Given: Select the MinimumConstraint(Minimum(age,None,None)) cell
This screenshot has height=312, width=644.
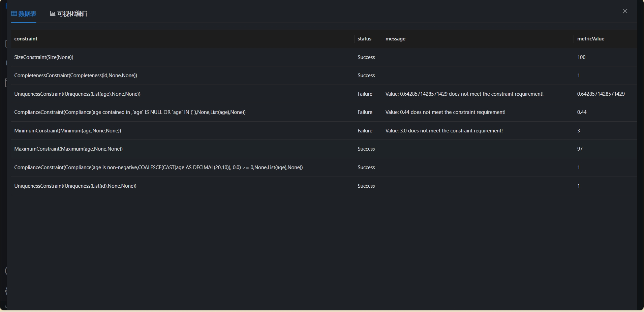Looking at the screenshot, I should coord(67,131).
